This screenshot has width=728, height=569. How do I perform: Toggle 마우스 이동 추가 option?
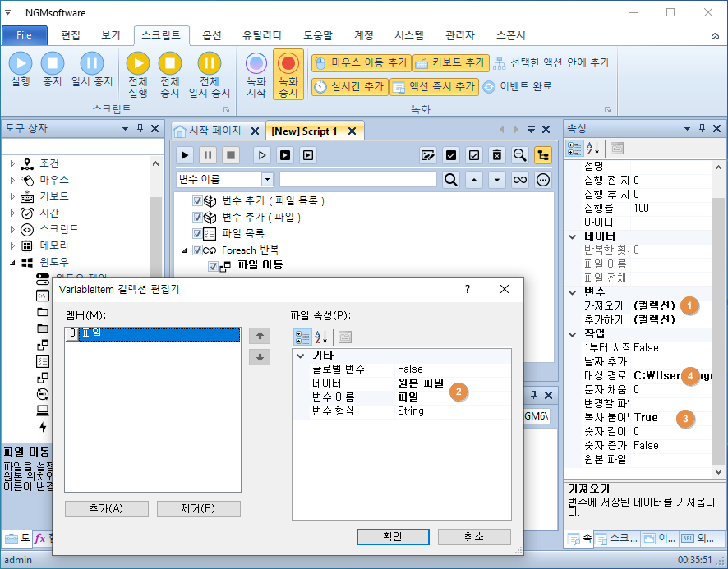click(362, 62)
